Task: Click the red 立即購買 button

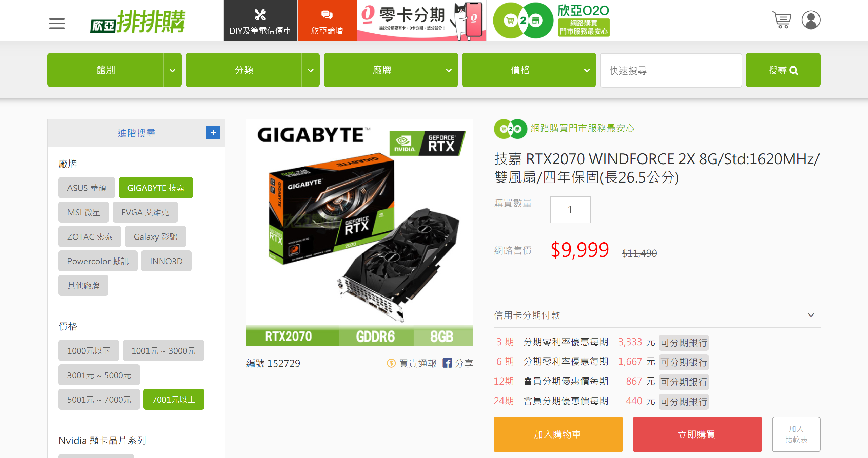Action: point(697,434)
